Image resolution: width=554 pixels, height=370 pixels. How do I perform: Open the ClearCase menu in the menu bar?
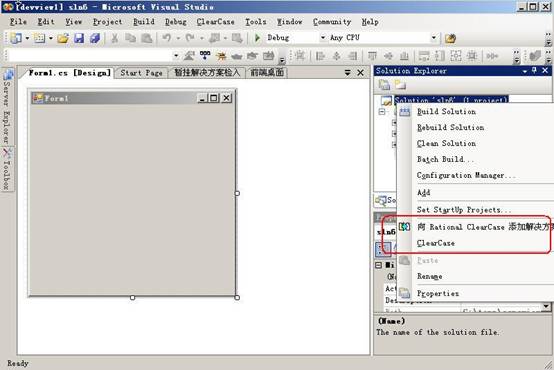(216, 22)
